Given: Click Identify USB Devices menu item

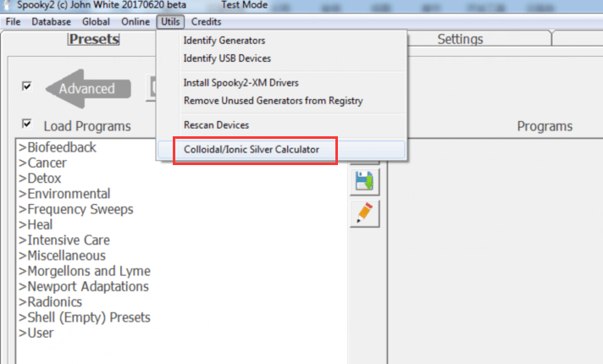Looking at the screenshot, I should pos(226,58).
